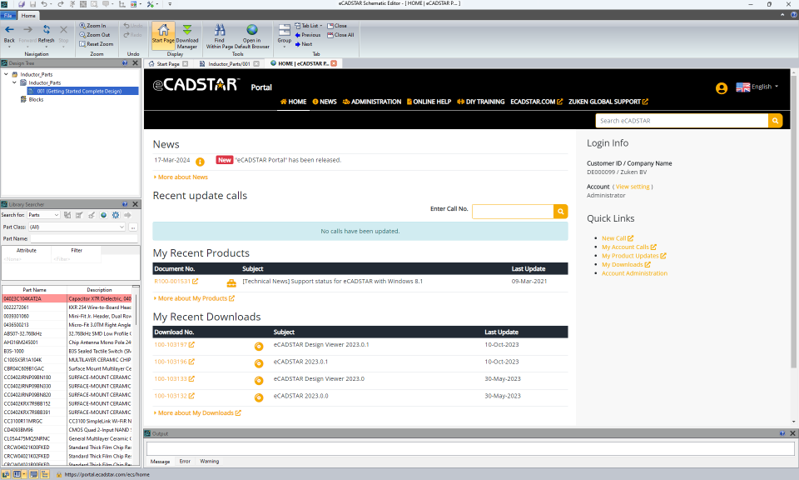799x480 pixels.
Task: Switch to the Inductor_Parts/001 tab
Action: coord(229,64)
